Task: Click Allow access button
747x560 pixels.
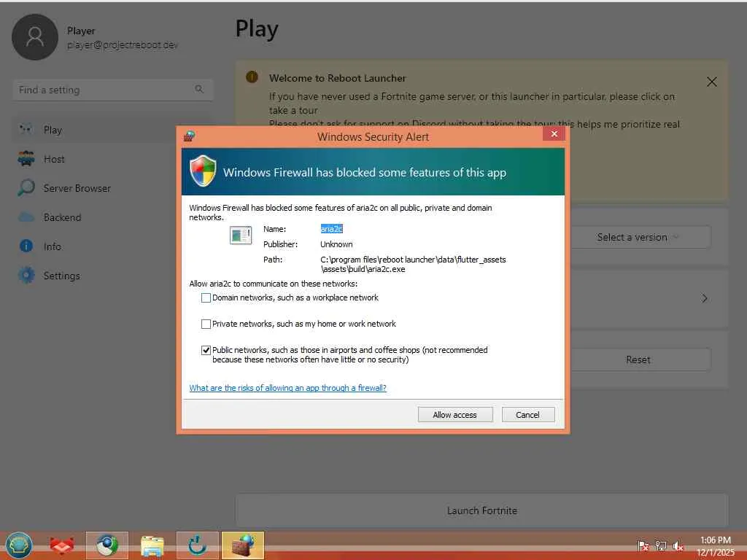Action: click(455, 415)
